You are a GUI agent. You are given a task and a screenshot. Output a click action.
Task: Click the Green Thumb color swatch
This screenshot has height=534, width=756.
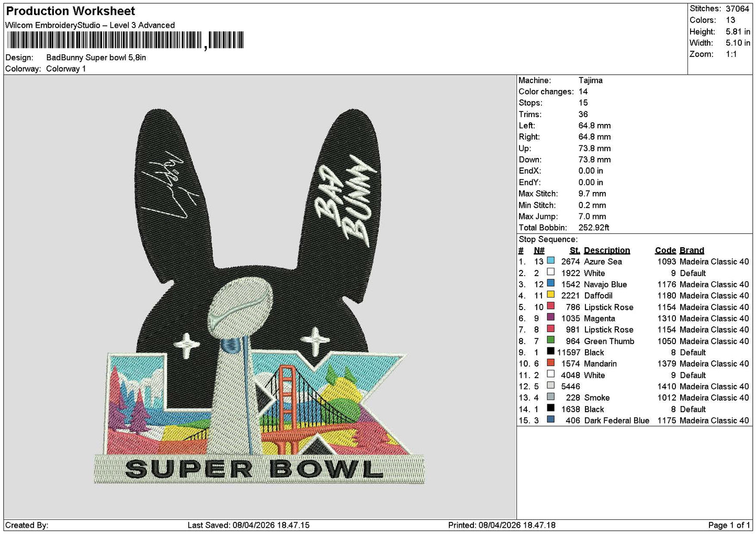(550, 340)
